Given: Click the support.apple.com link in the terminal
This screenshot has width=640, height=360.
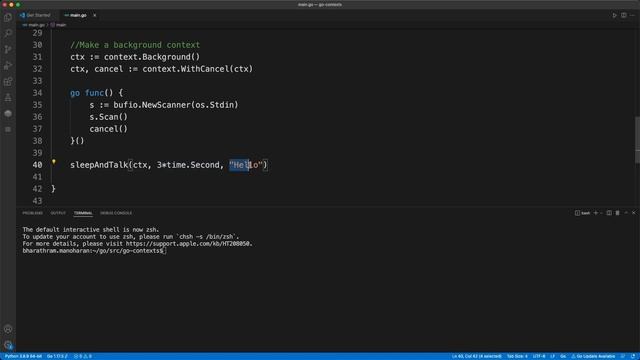Looking at the screenshot, I should coord(189,244).
